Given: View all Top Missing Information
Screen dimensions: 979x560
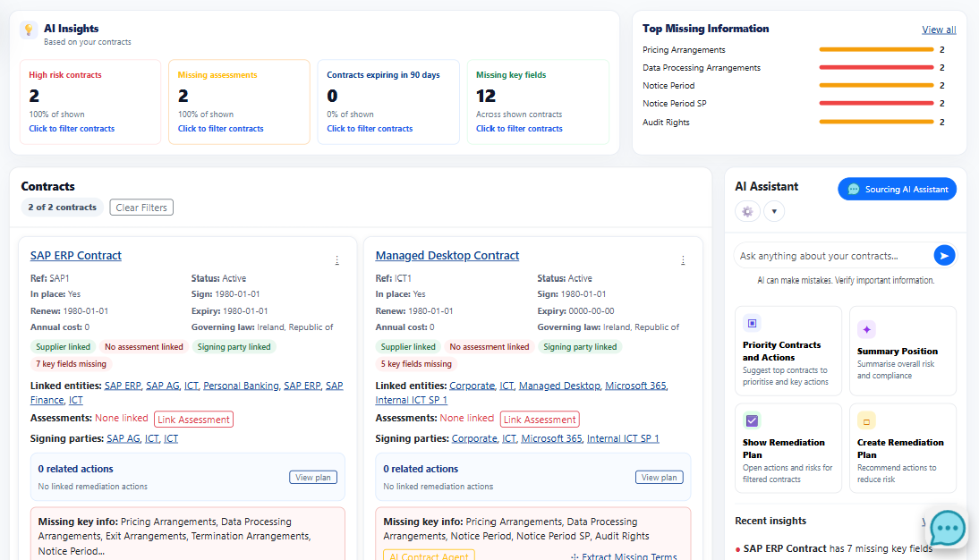Looking at the screenshot, I should coord(939,30).
